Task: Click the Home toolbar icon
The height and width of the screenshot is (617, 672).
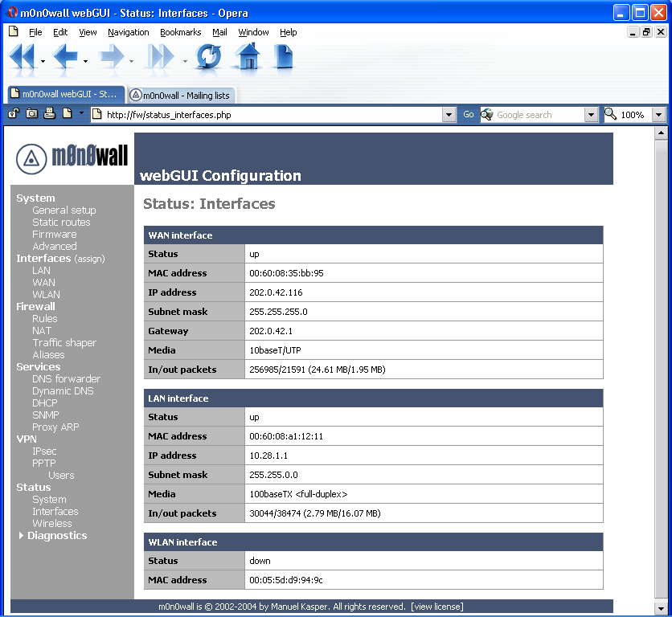Action: click(x=247, y=57)
